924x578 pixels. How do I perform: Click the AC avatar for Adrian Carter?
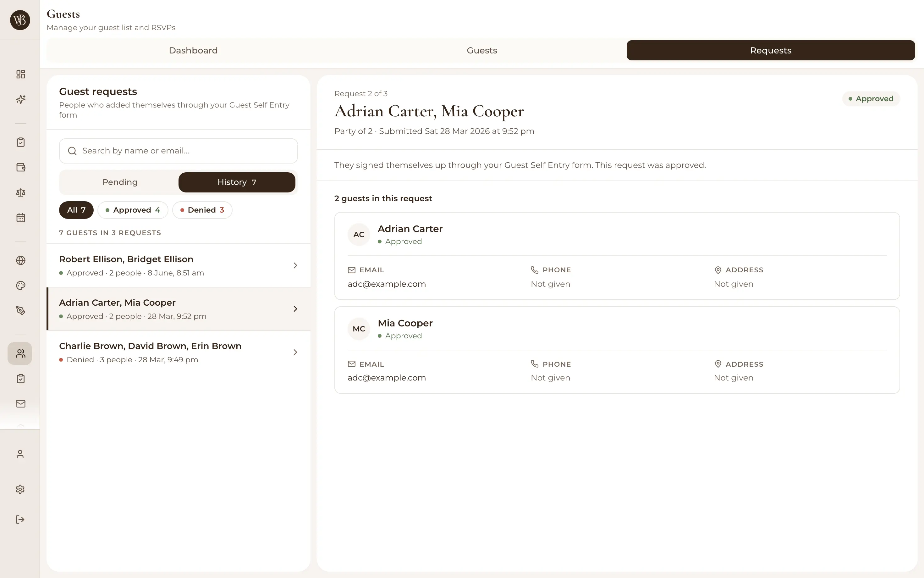pos(359,235)
